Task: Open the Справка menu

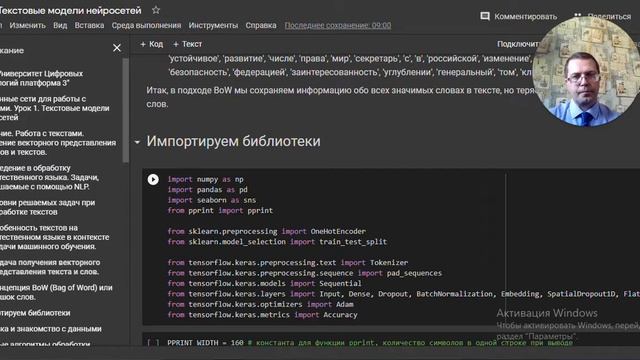Action: click(261, 25)
